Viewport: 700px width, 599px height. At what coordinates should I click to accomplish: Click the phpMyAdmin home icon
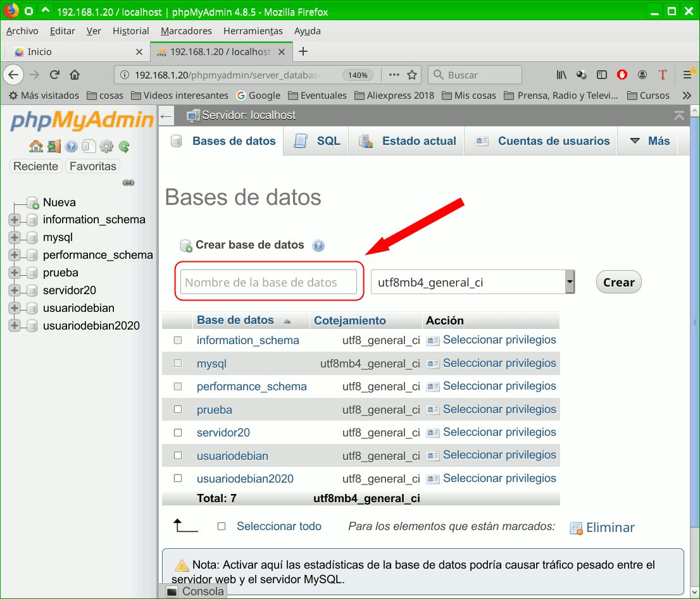pos(35,146)
